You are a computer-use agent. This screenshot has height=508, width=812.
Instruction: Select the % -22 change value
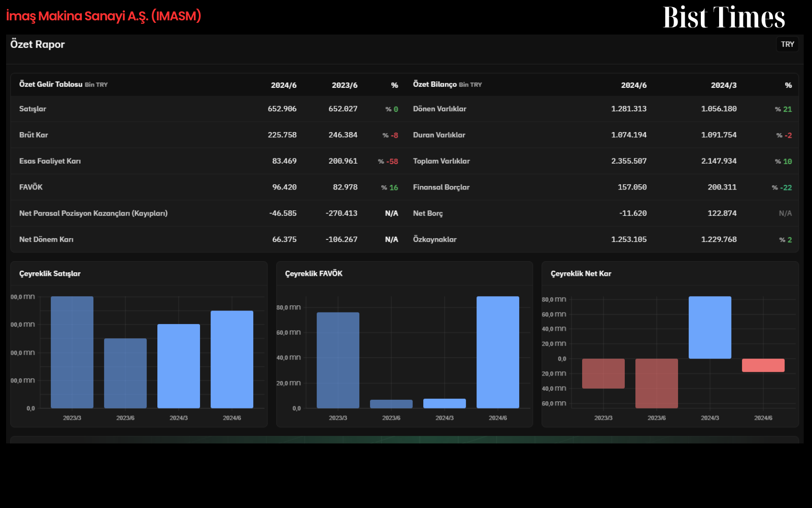point(782,187)
